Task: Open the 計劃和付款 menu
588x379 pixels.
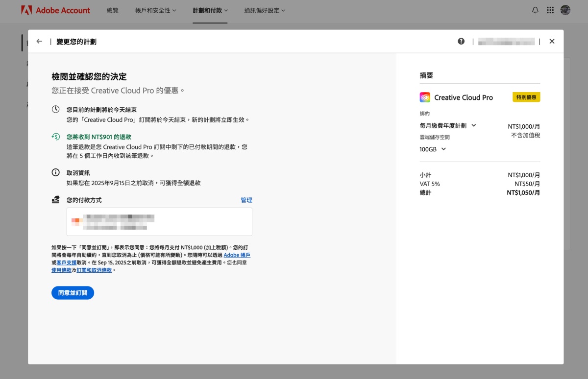Action: [210, 10]
